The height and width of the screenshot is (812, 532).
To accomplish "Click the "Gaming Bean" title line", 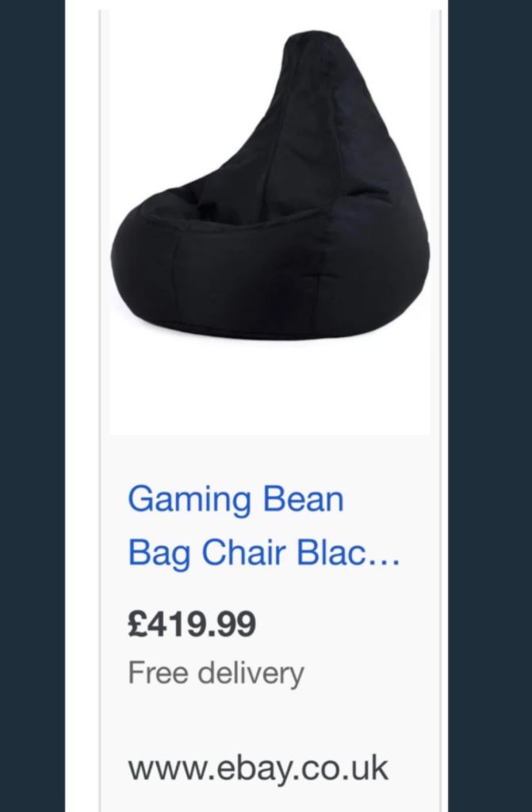I will click(x=235, y=500).
